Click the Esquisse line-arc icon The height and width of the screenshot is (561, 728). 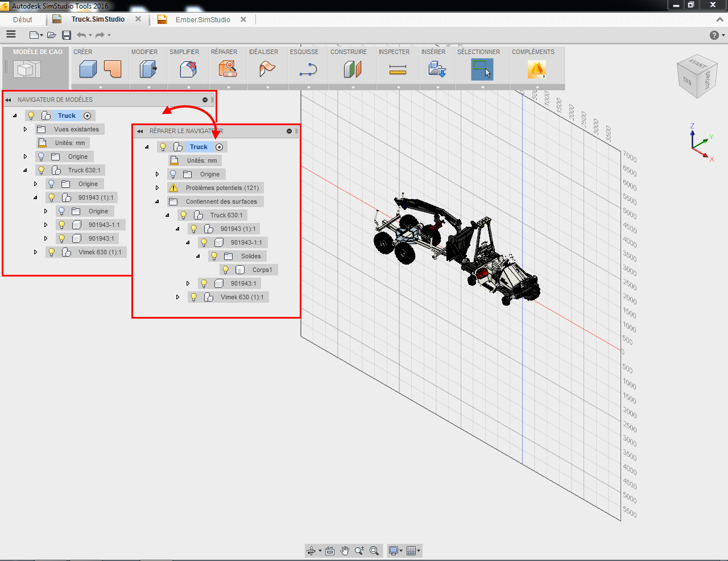coord(308,69)
